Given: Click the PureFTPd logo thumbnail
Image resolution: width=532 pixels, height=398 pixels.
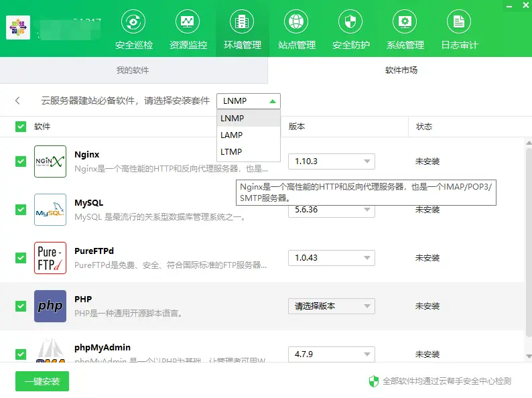Looking at the screenshot, I should 50,258.
